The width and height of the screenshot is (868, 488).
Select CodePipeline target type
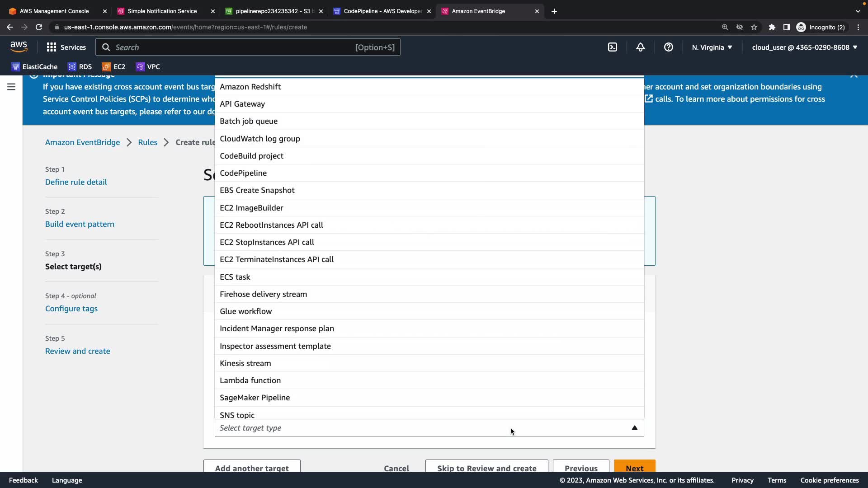tap(243, 173)
